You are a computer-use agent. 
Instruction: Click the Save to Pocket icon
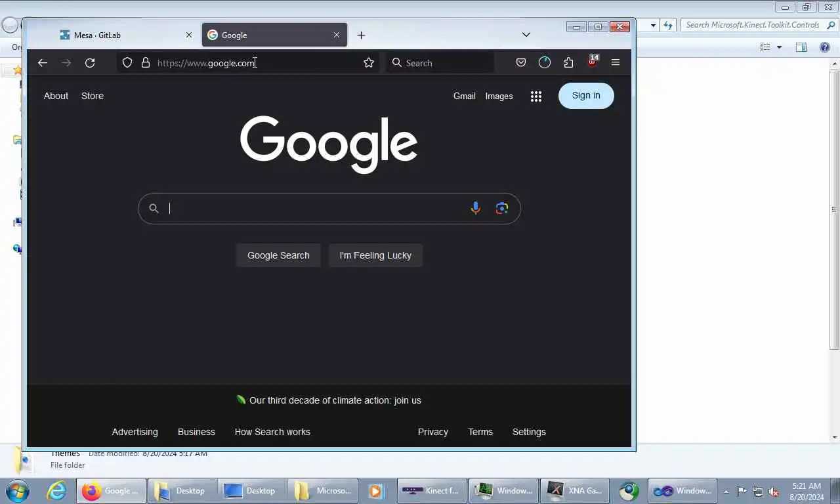521,62
